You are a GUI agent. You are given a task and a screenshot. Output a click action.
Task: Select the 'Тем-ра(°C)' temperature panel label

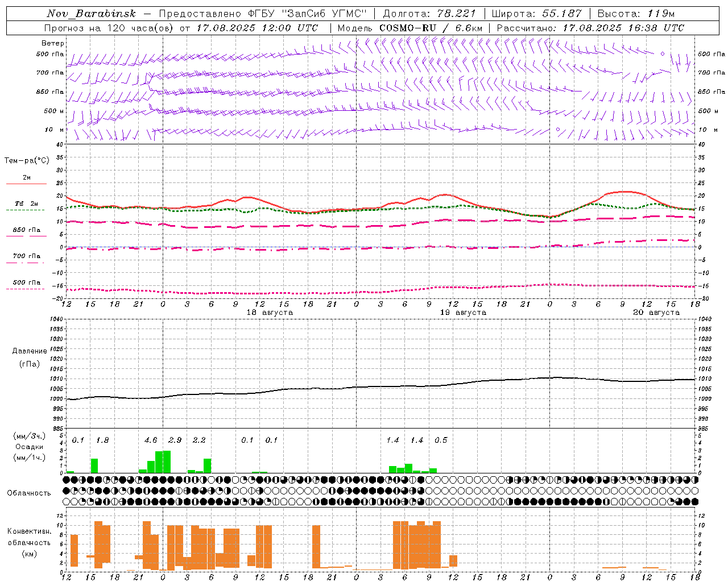[x=27, y=161]
